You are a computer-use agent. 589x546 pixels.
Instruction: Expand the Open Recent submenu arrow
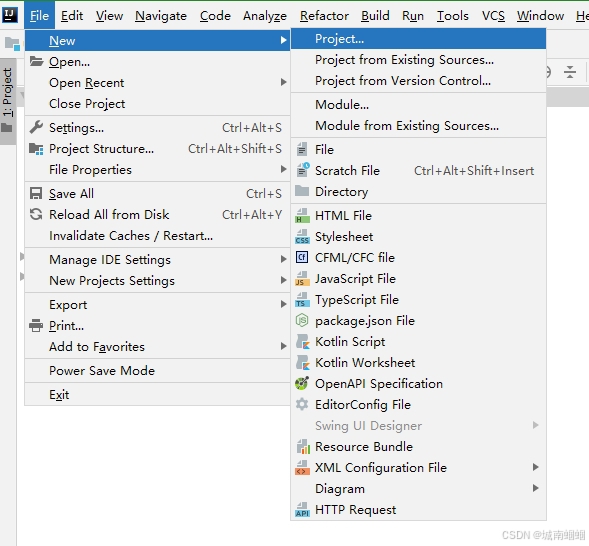[x=284, y=82]
